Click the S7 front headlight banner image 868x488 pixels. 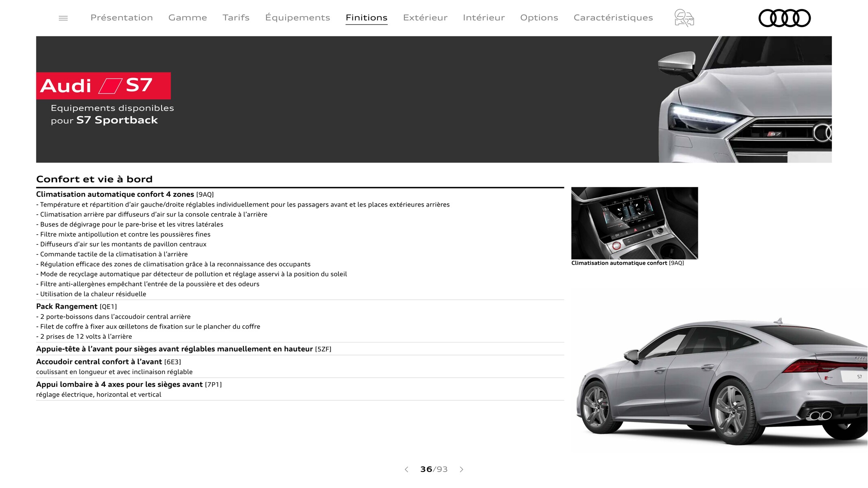tap(745, 100)
